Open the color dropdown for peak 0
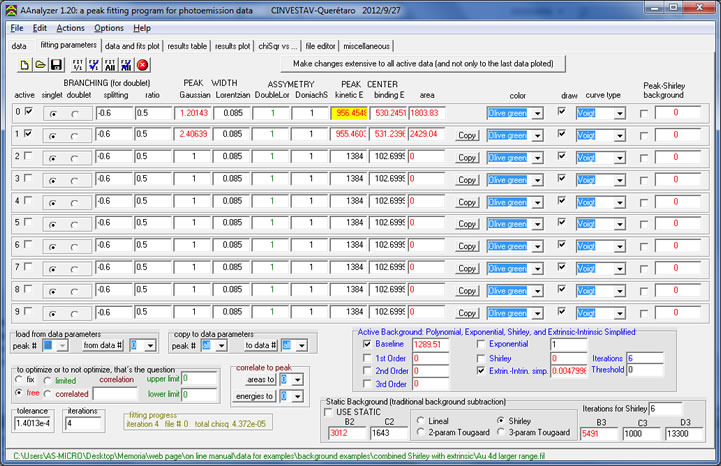 click(x=538, y=113)
